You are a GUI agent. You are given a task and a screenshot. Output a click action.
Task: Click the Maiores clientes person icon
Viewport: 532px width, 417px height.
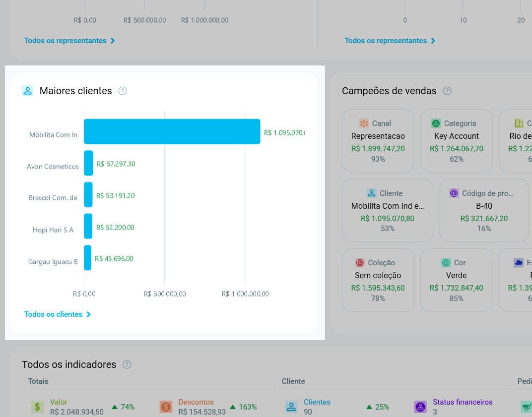27,91
